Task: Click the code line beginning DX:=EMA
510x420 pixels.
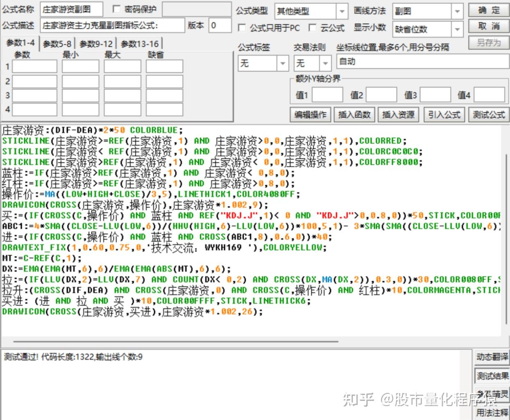Action: coord(116,269)
